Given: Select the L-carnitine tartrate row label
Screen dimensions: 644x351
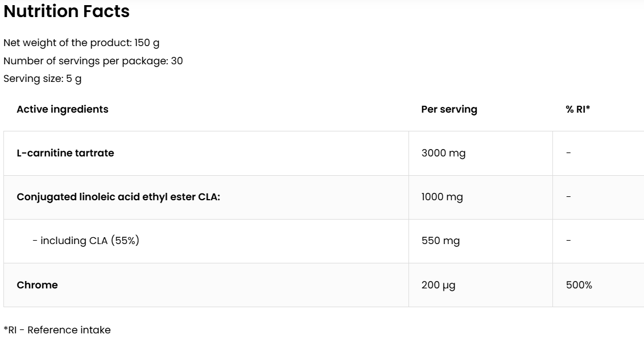Looking at the screenshot, I should (x=65, y=153).
